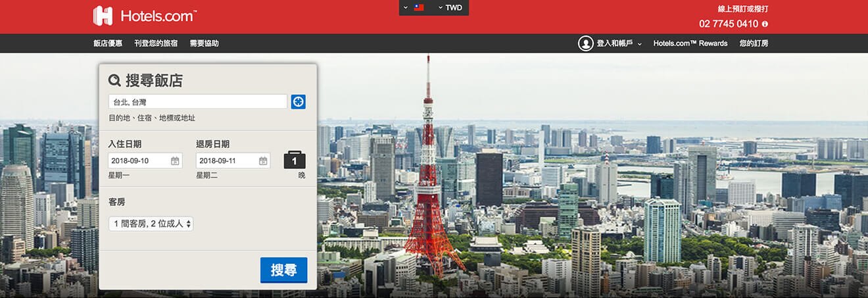Viewport: 868px width, 298px height.
Task: Click the nights count briefcase icon showing 1
Action: [295, 160]
